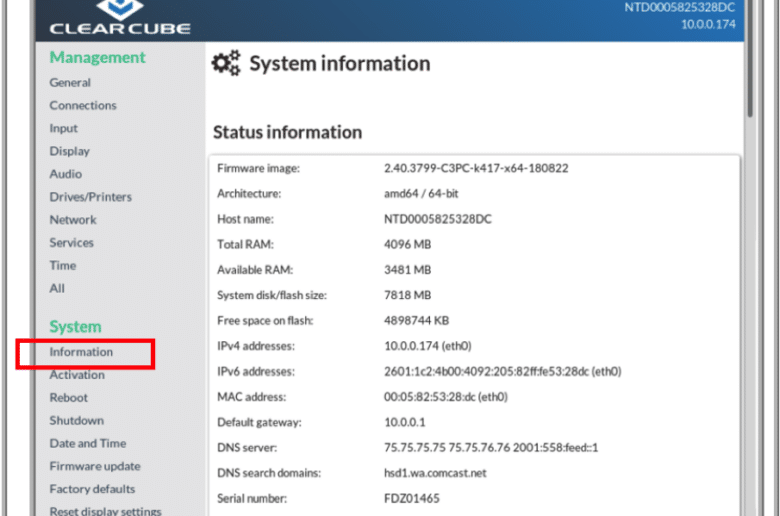Open the Firmware update page
780x516 pixels.
point(95,467)
